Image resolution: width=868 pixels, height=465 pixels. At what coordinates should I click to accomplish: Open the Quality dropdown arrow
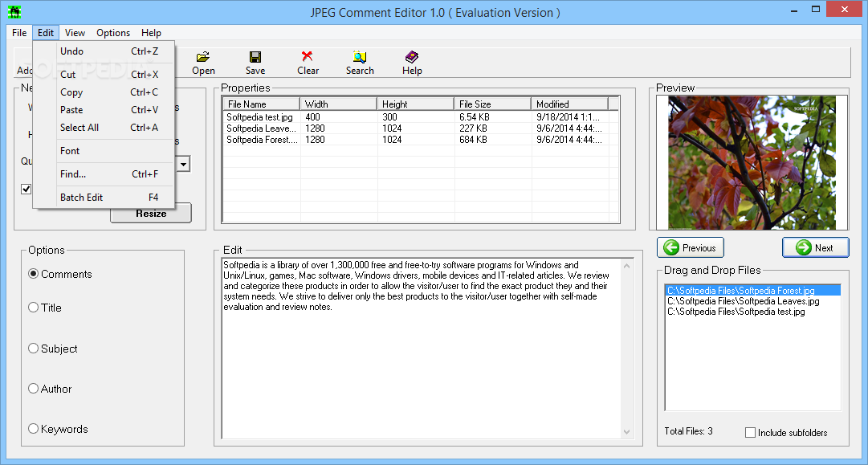pos(184,164)
